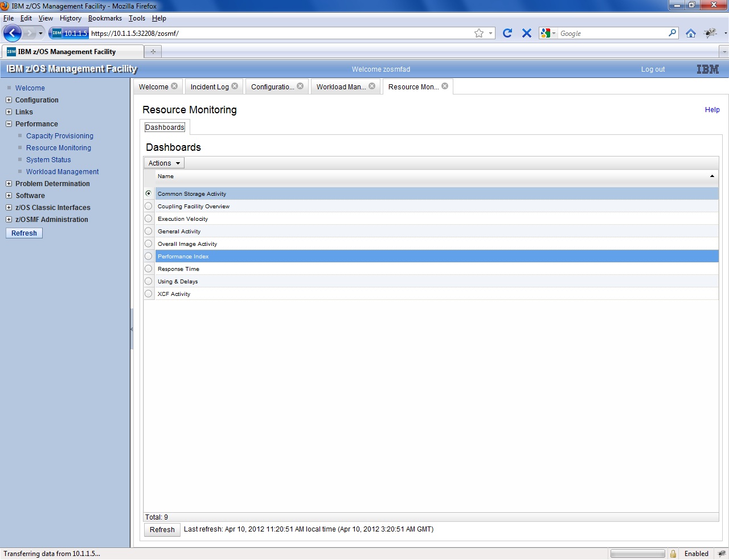The image size is (729, 560).
Task: Click Refresh button below the dashboards table
Action: [x=162, y=530]
